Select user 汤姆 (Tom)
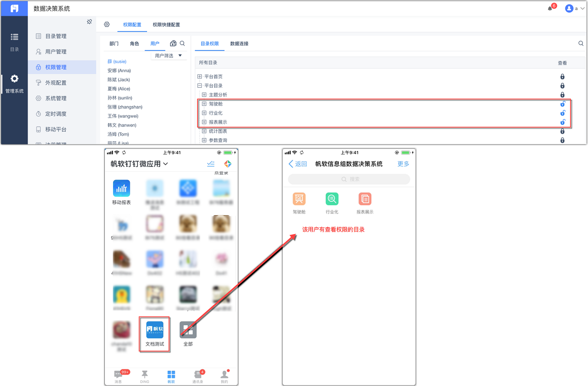588x386 pixels. pyautogui.click(x=118, y=134)
